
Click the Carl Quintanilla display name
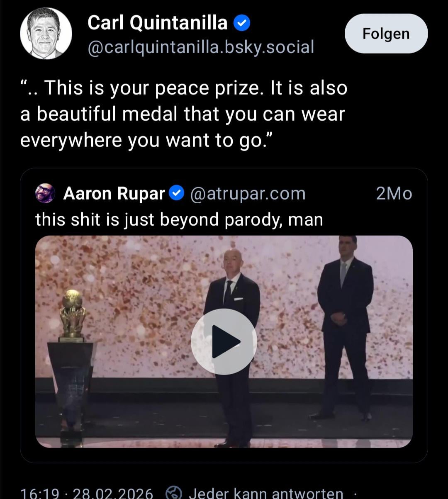(x=157, y=23)
